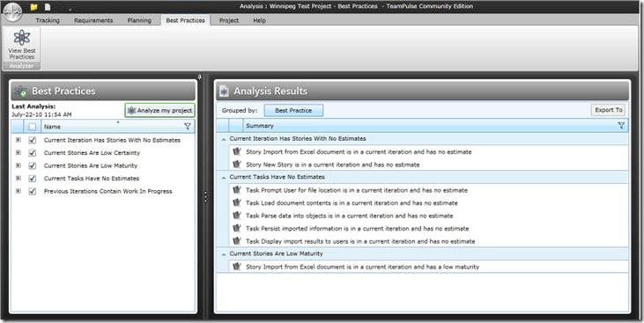The image size is (644, 323).
Task: Click the filter icon in the Name column
Action: [x=188, y=127]
